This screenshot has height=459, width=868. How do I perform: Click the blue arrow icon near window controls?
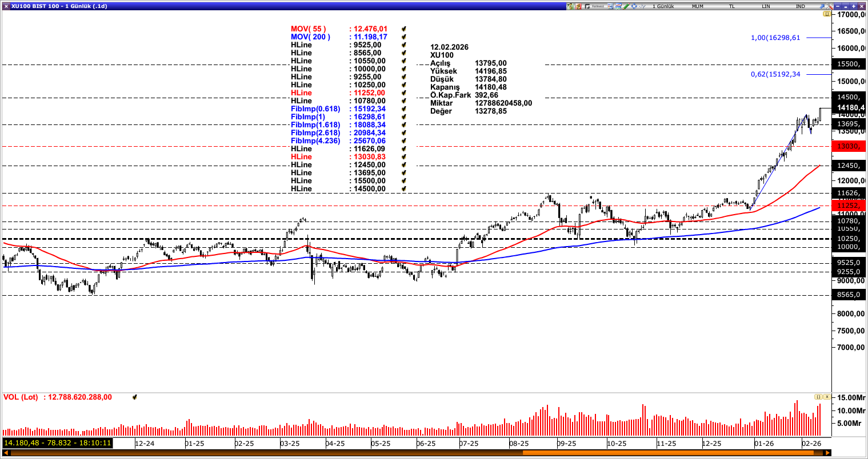(822, 6)
